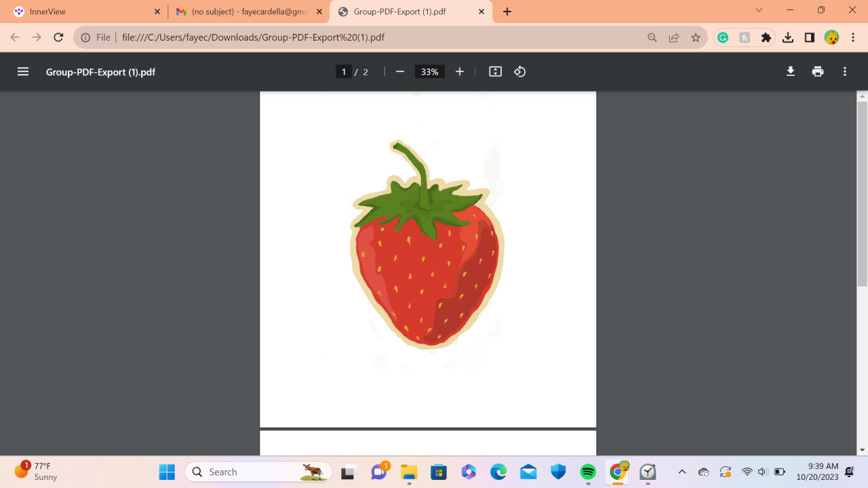The width and height of the screenshot is (868, 488).
Task: Open the Windows Start menu
Action: 167,472
